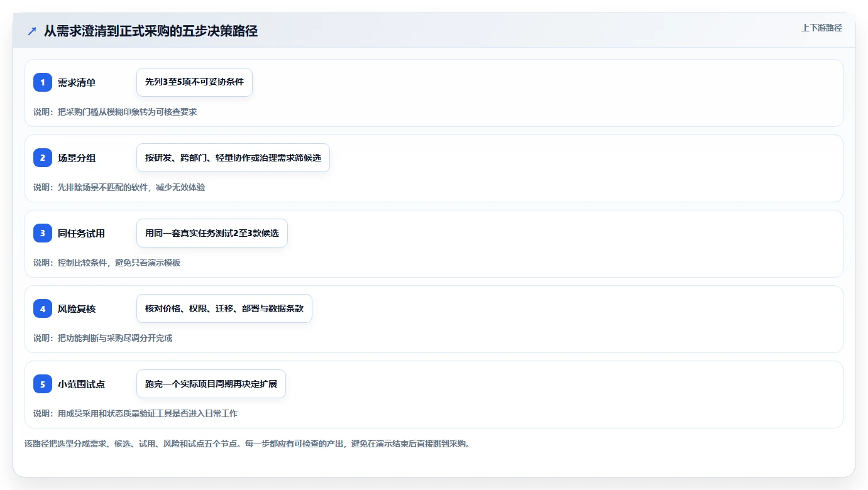Select the 跑完一个实际项目周期再决定扩展 chip
Image resolution: width=868 pixels, height=490 pixels.
click(211, 384)
